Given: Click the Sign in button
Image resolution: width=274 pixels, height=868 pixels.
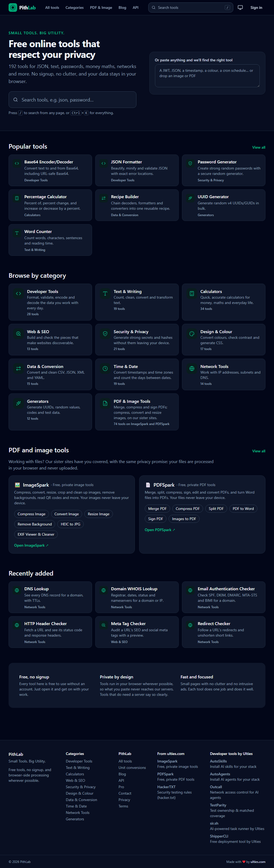Looking at the screenshot, I should pos(256,7).
